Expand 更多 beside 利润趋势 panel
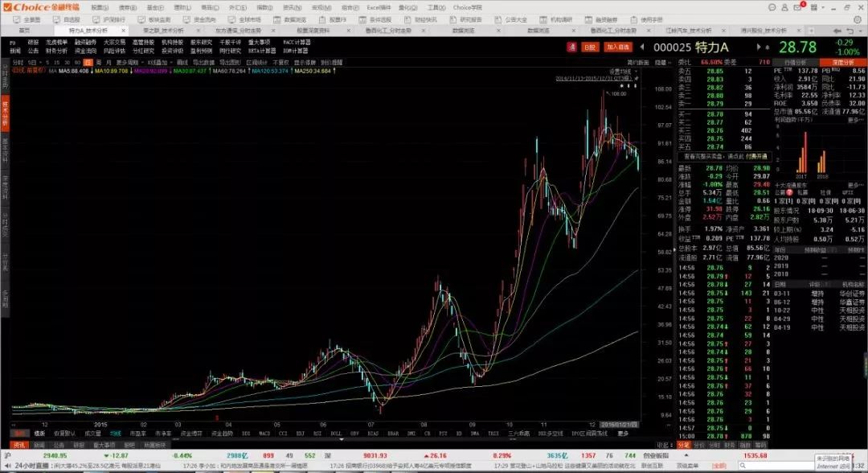Image resolution: width=868 pixels, height=473 pixels. (854, 120)
